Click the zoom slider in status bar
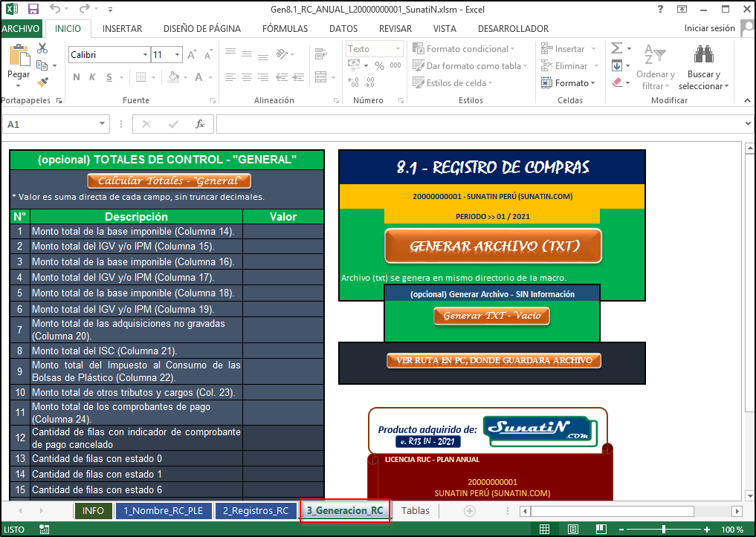The height and width of the screenshot is (537, 756). click(663, 529)
